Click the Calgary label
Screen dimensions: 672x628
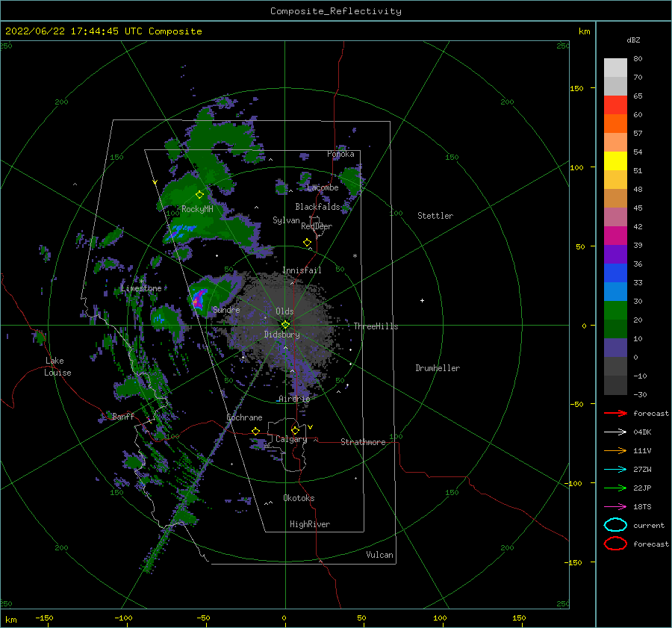291,439
